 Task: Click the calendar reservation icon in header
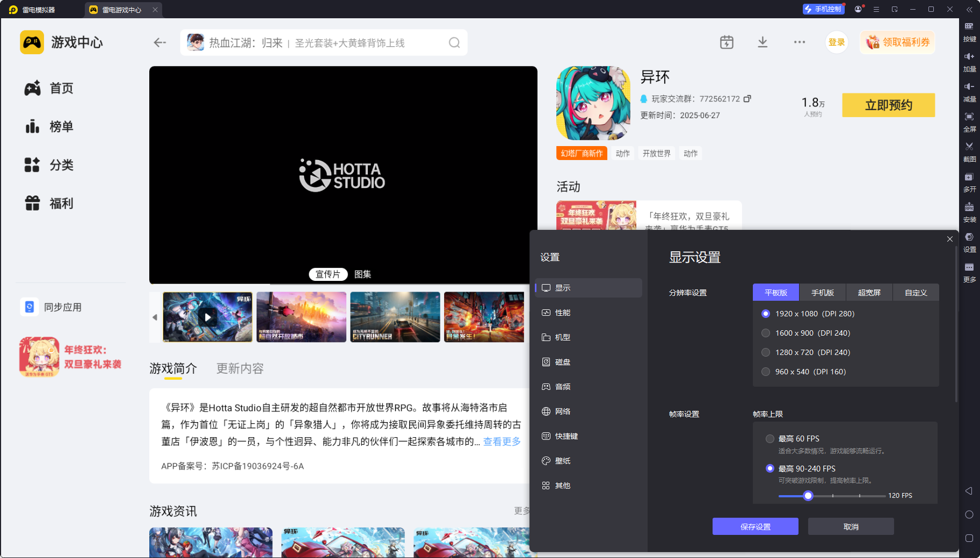pos(727,42)
